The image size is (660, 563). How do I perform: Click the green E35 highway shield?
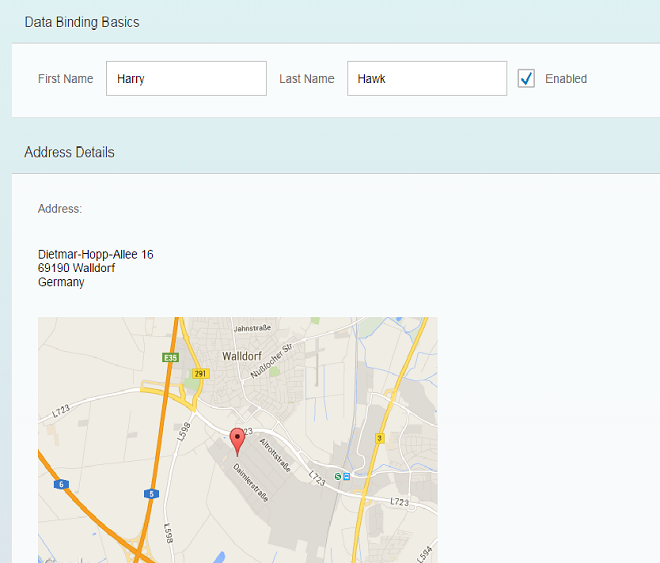pos(169,356)
